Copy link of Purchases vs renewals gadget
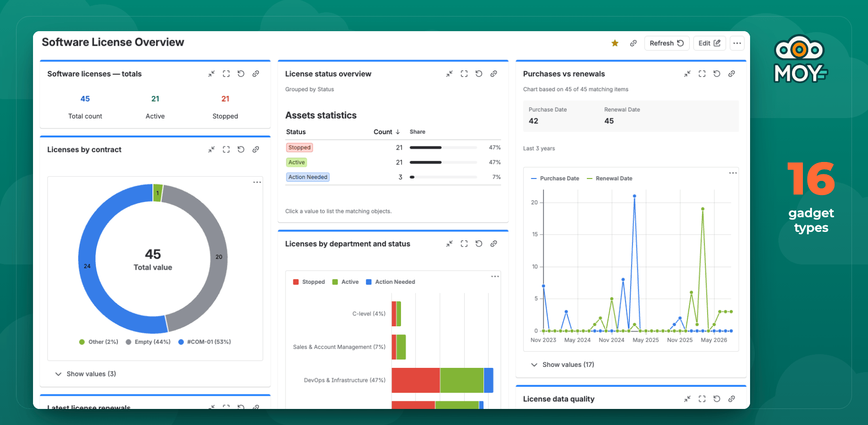The image size is (868, 425). [732, 74]
